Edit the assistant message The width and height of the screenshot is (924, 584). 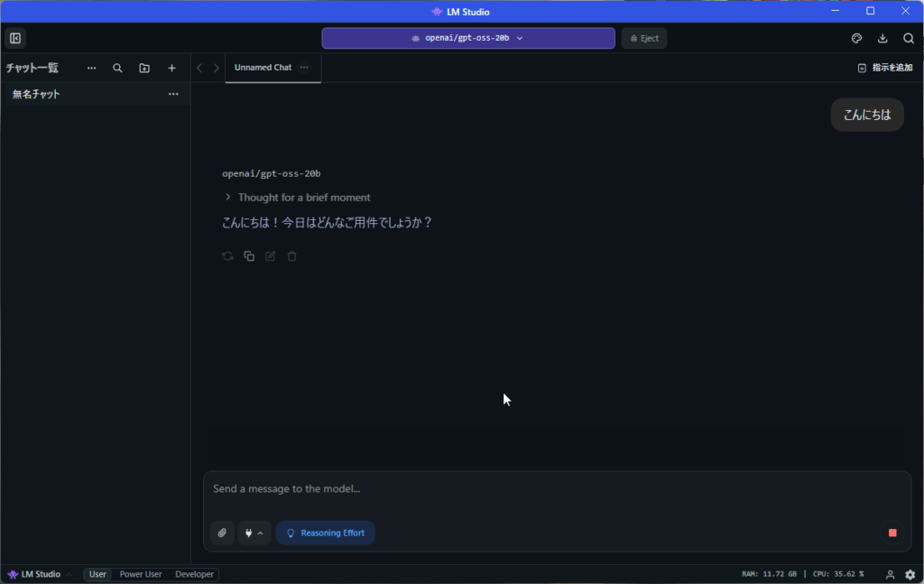[x=271, y=256]
